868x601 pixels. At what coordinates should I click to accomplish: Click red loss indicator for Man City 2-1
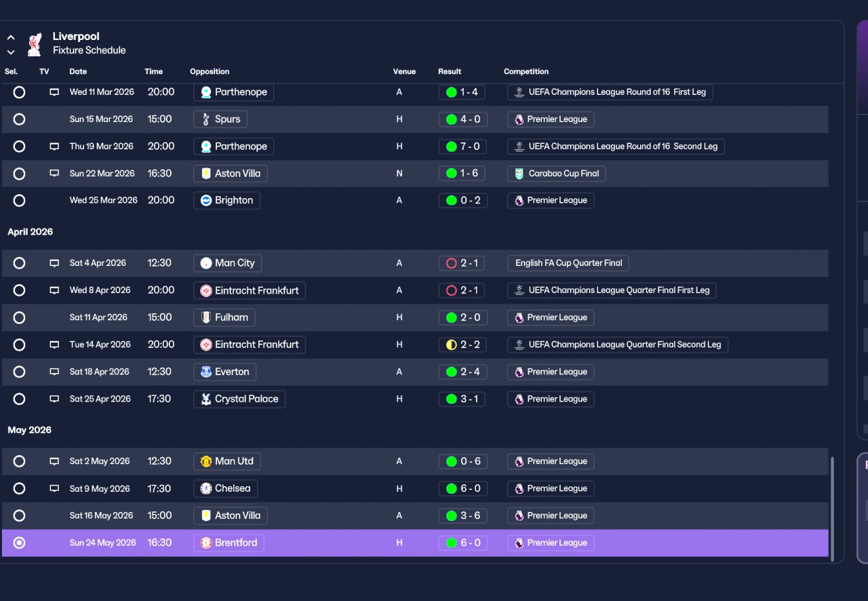pyautogui.click(x=451, y=263)
